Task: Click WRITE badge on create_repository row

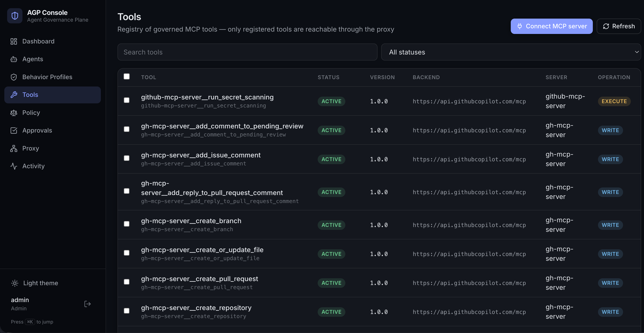Action: [x=610, y=312]
